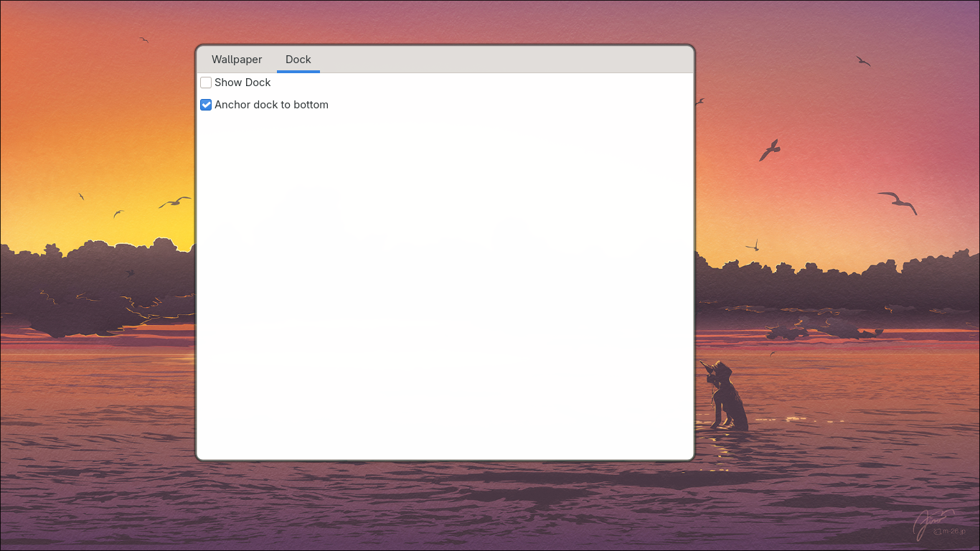This screenshot has width=980, height=551.
Task: Enable the Show Dock checkbox
Action: 206,83
